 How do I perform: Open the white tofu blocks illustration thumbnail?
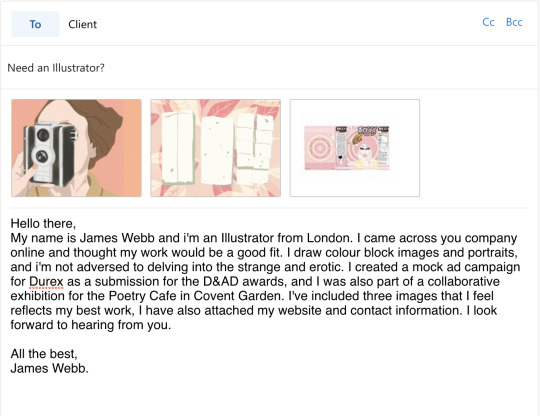(x=216, y=148)
